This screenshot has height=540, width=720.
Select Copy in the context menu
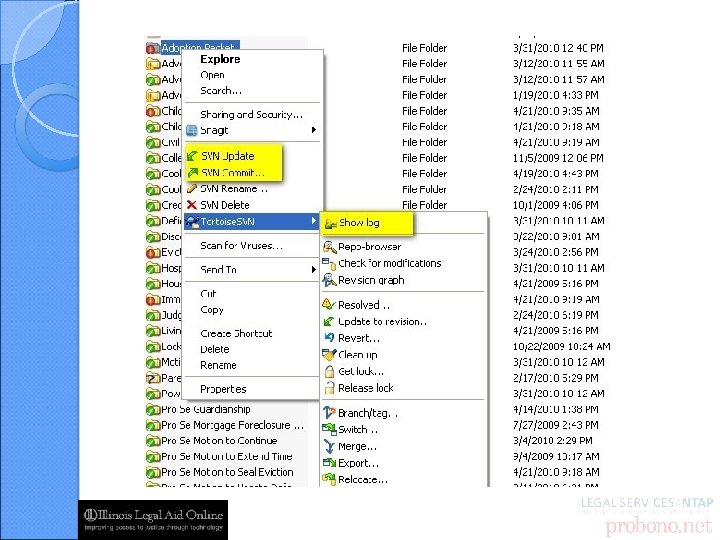(x=212, y=309)
